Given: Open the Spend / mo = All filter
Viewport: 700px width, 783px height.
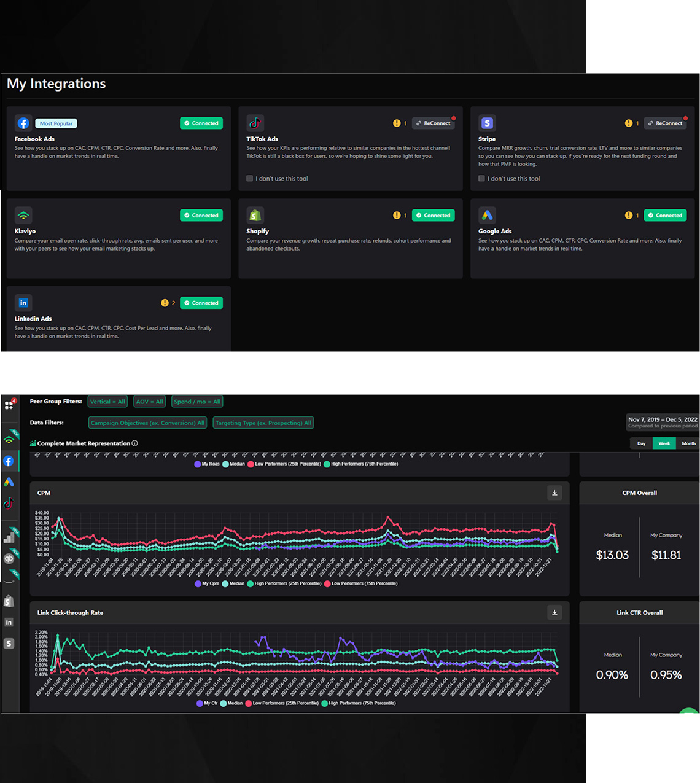Looking at the screenshot, I should [197, 402].
